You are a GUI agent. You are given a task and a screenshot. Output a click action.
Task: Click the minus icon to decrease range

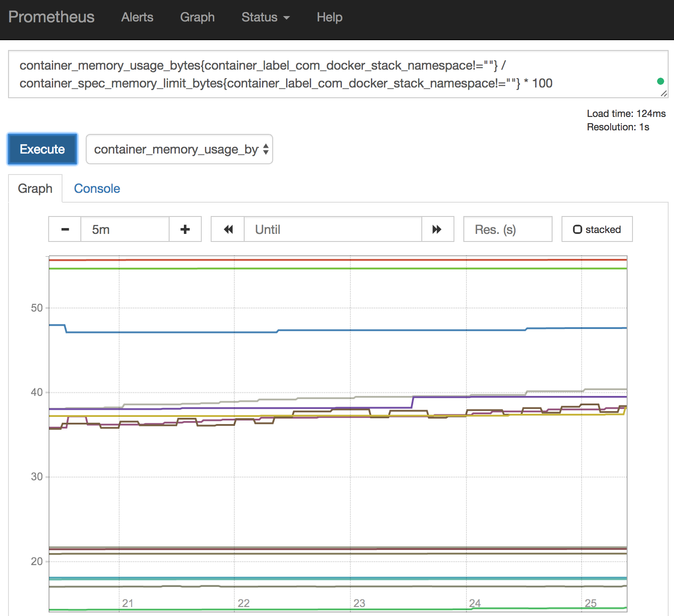pyautogui.click(x=65, y=229)
